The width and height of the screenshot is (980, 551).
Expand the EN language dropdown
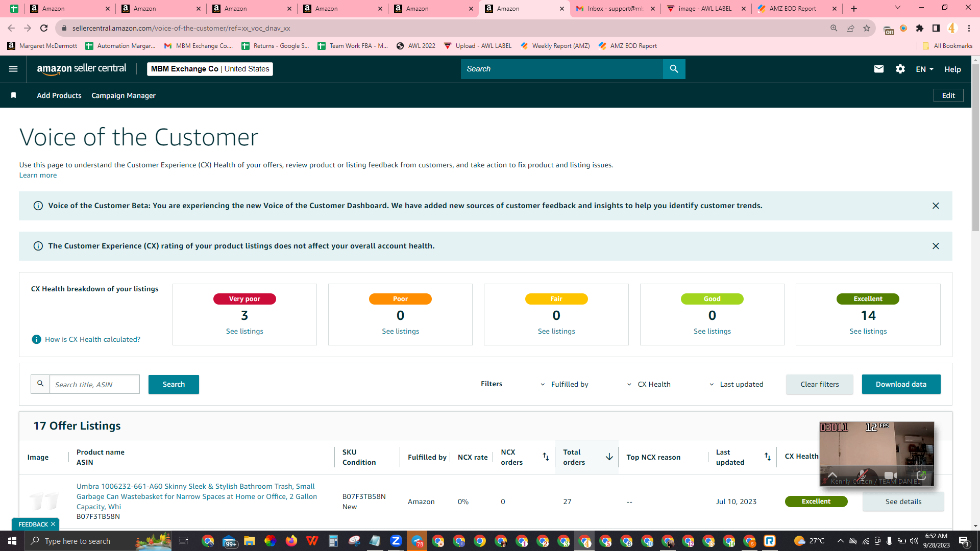tap(924, 69)
